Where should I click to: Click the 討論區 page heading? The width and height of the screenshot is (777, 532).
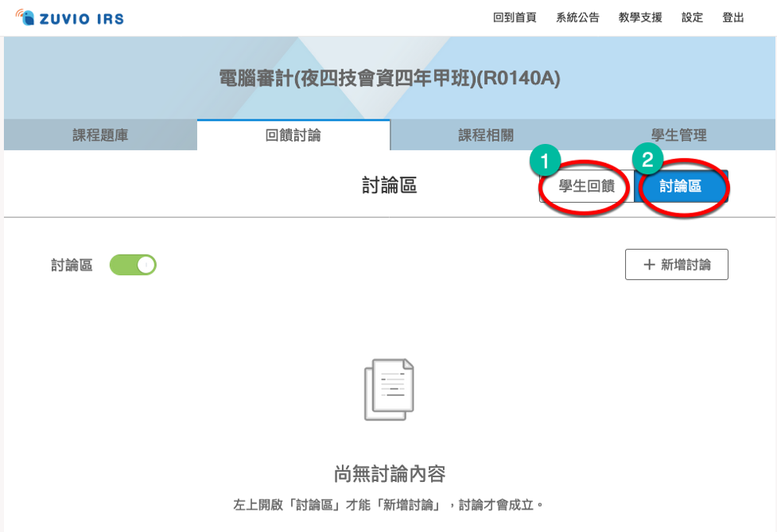click(390, 186)
